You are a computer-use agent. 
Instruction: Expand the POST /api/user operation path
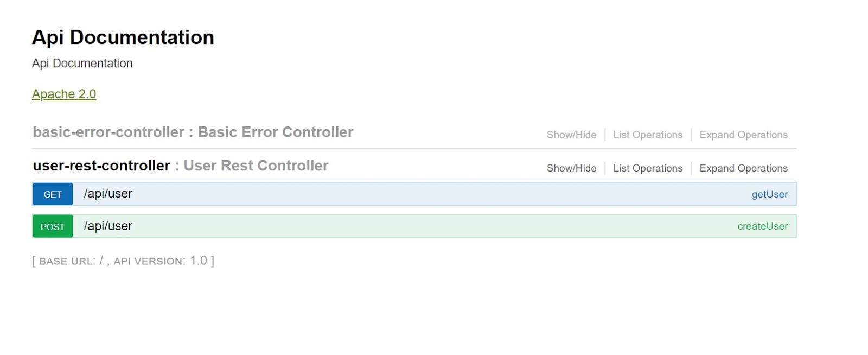(108, 226)
